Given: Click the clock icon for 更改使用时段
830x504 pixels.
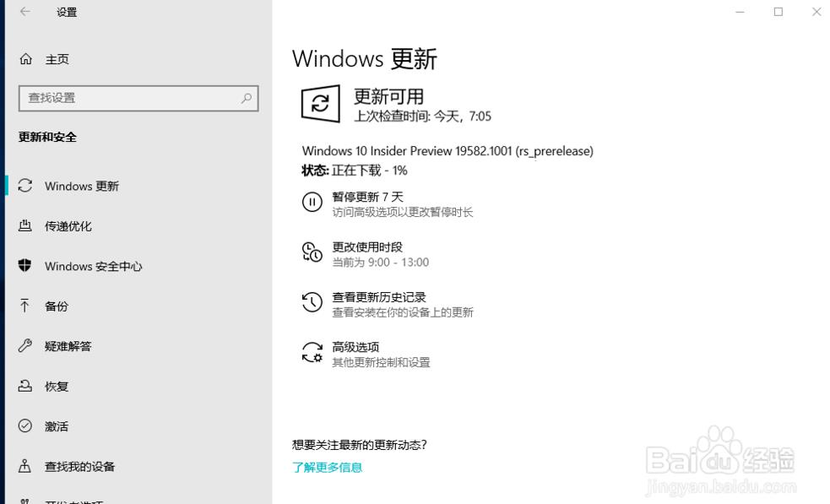Looking at the screenshot, I should pyautogui.click(x=312, y=252).
